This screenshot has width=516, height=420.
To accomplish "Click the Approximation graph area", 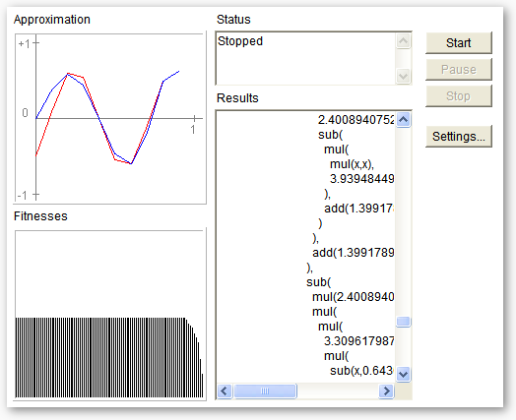I will 110,118.
